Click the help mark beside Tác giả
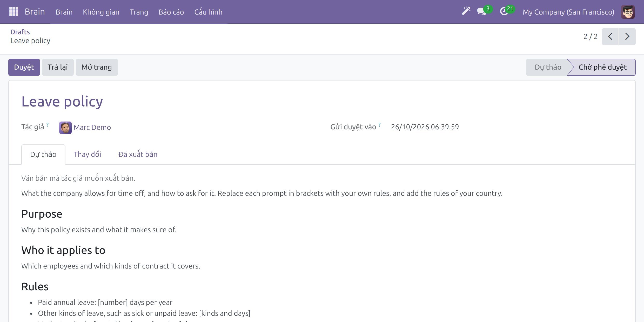This screenshot has width=644, height=322. 48,125
